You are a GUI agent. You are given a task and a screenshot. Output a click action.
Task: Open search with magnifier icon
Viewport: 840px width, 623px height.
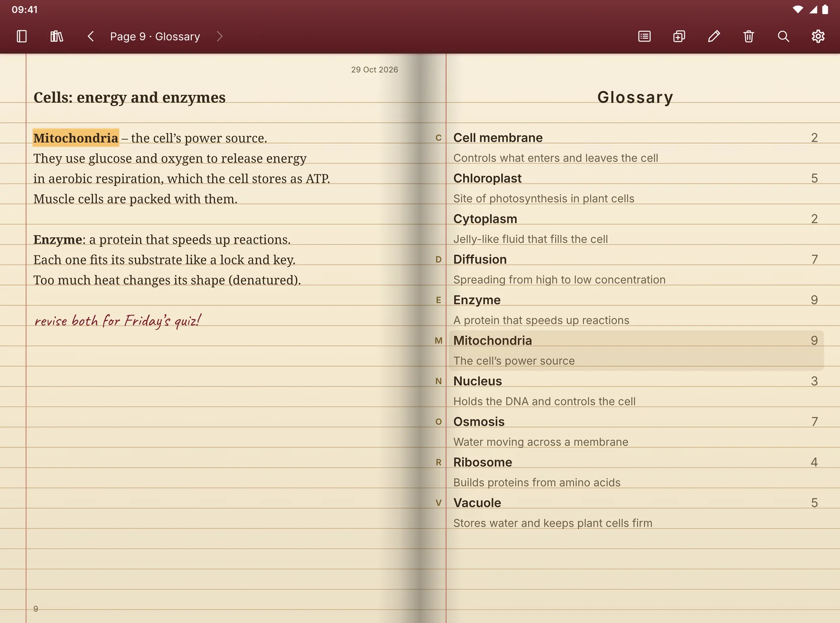click(783, 36)
